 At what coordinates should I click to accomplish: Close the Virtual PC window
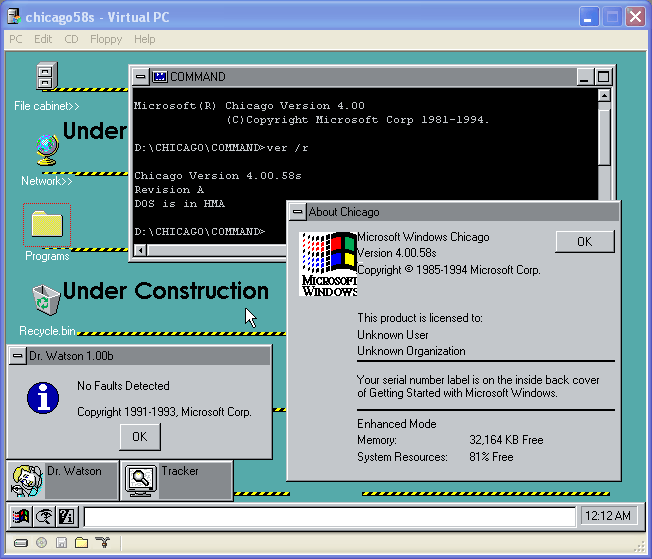point(635,17)
